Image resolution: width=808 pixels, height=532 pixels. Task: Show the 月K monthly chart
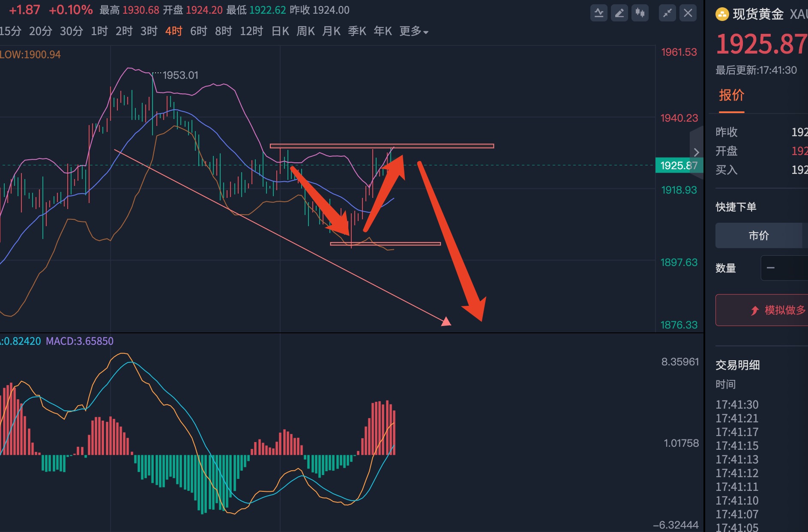pyautogui.click(x=332, y=31)
